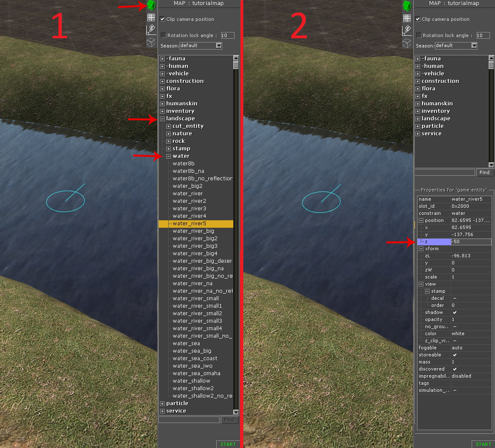Screen dimensions: 495x448
Task: Click impregnability value disabled
Action: tap(461, 376)
